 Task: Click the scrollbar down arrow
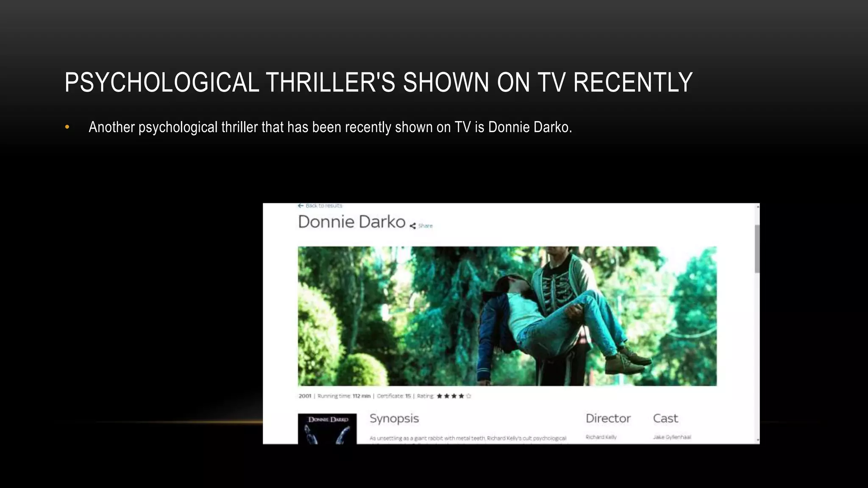pyautogui.click(x=757, y=441)
